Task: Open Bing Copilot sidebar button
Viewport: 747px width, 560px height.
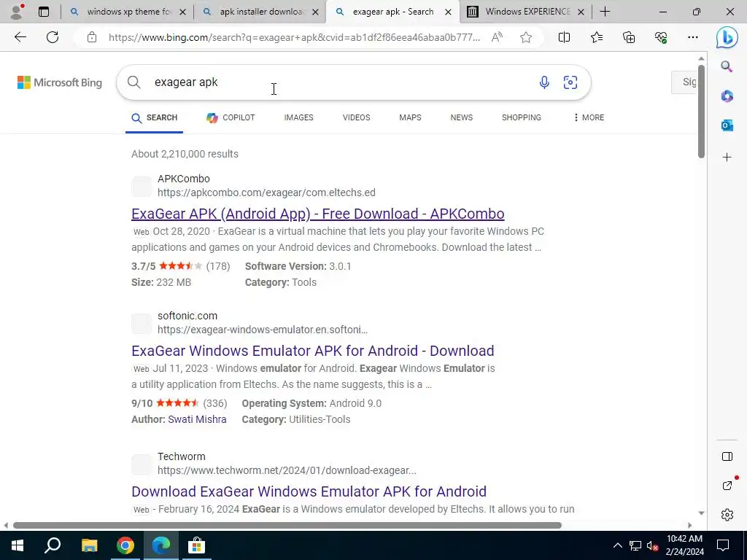Action: pyautogui.click(x=727, y=37)
